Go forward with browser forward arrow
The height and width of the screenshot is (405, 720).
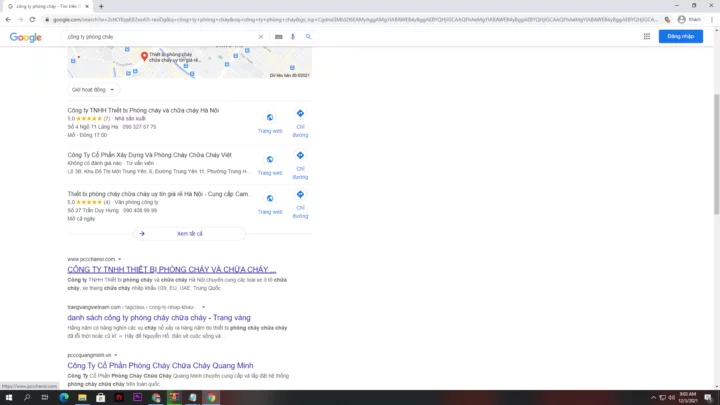[x=20, y=20]
